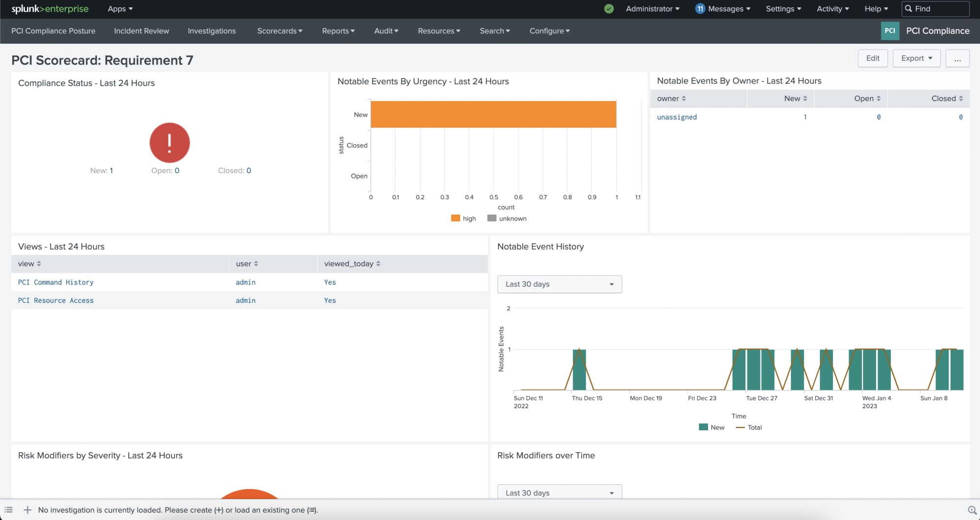Click New count 1 for unassigned
The image size is (980, 520).
[805, 117]
